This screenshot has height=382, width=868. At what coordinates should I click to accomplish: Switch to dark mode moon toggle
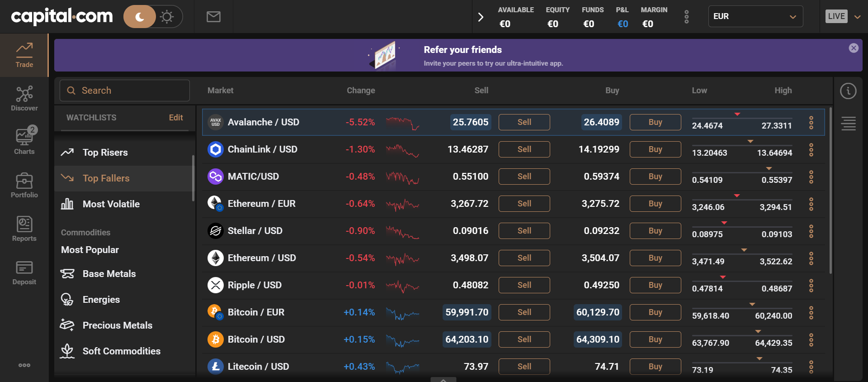point(140,17)
